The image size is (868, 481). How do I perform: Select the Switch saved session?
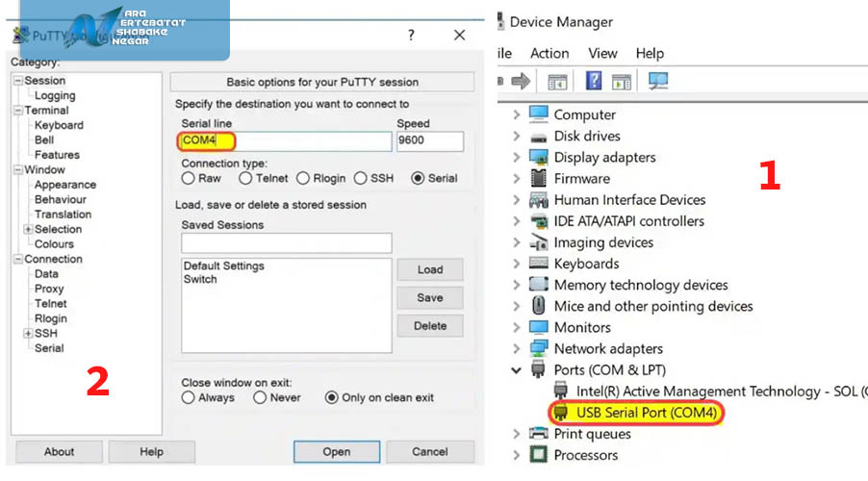200,280
